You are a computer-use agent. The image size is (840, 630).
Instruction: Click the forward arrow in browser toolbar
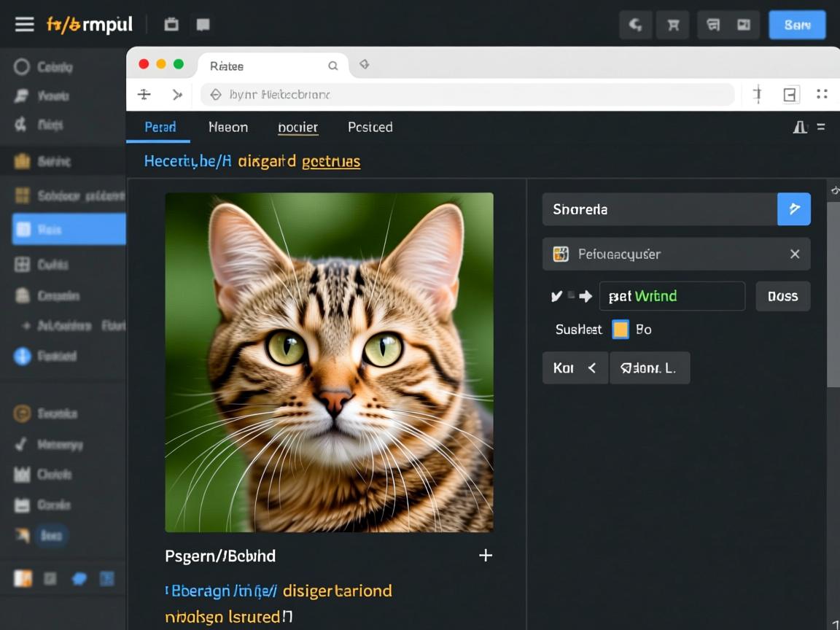[x=177, y=94]
